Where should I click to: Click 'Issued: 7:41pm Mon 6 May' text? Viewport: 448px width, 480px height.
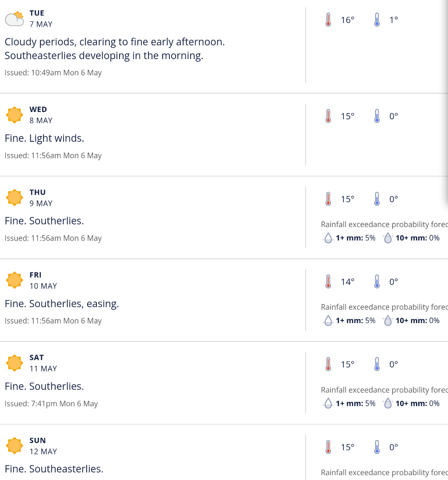51,404
